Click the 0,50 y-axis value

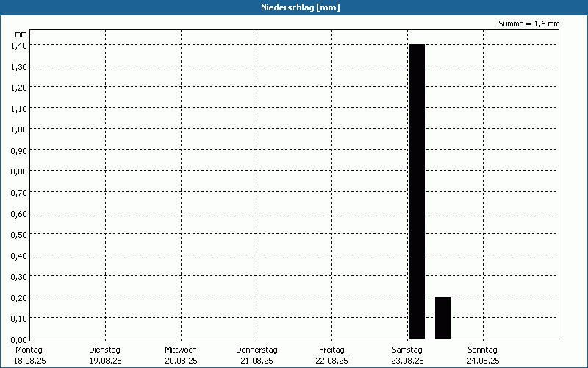(19, 235)
